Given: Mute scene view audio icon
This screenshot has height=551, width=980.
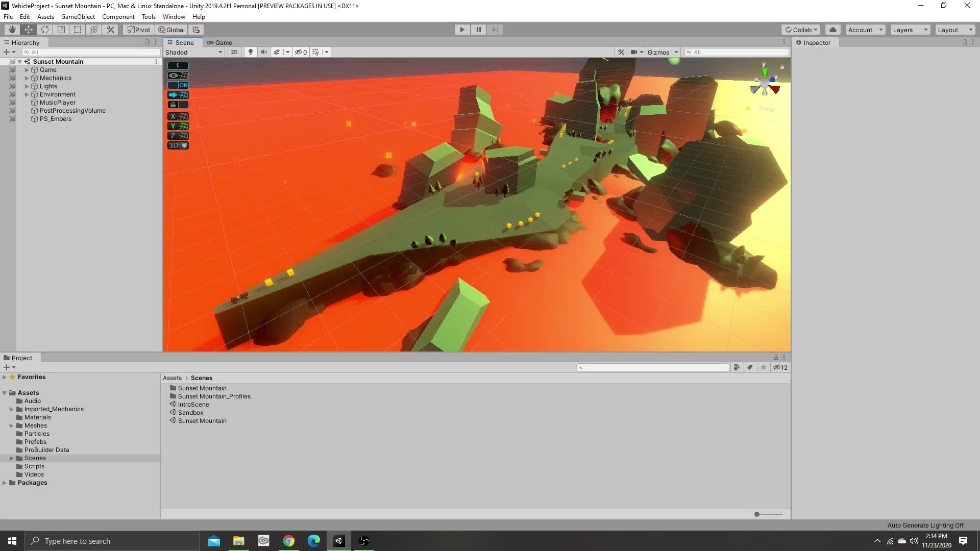Looking at the screenshot, I should click(263, 52).
